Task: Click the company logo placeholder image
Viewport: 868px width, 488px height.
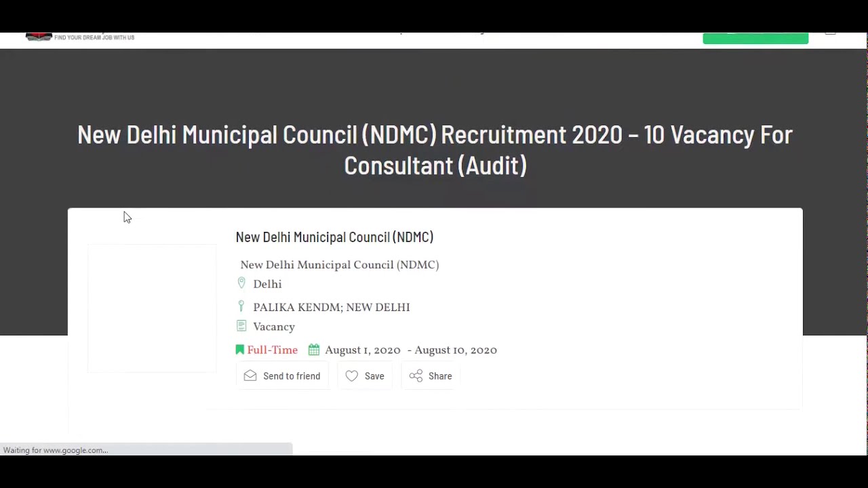Action: pyautogui.click(x=152, y=308)
